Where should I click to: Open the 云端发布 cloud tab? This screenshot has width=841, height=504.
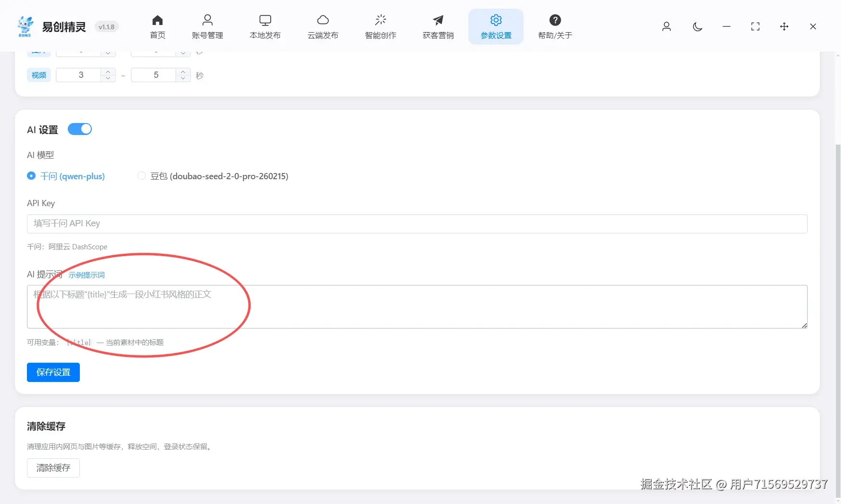323,26
